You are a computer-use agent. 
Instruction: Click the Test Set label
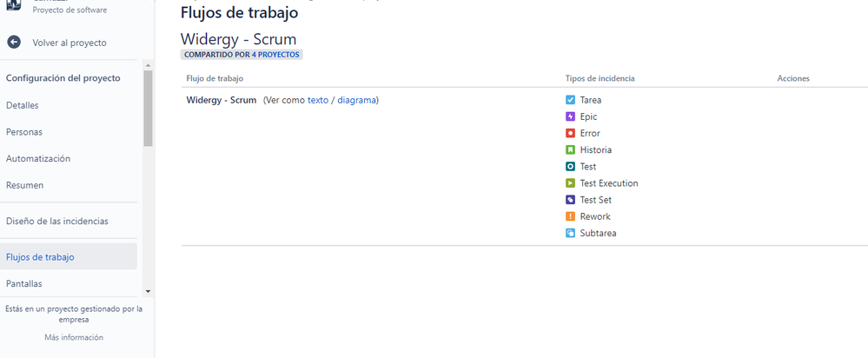coord(596,200)
